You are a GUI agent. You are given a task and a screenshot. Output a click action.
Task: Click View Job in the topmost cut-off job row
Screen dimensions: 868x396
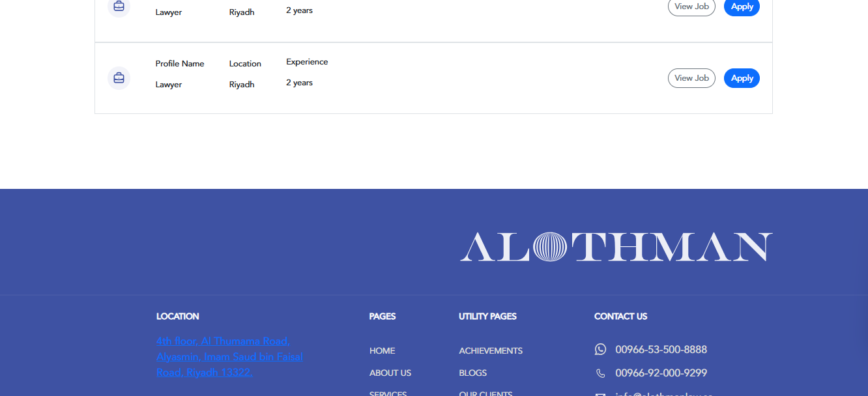coord(691,7)
